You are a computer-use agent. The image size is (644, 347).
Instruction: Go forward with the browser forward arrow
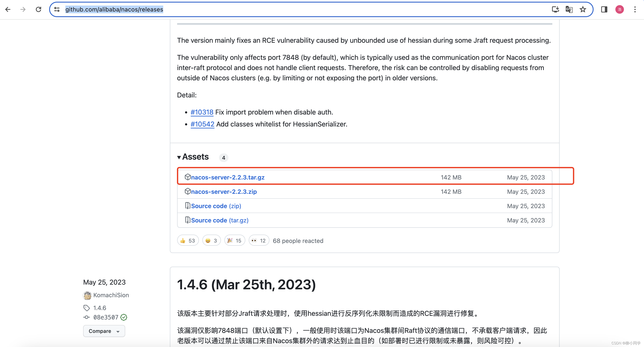pos(23,9)
